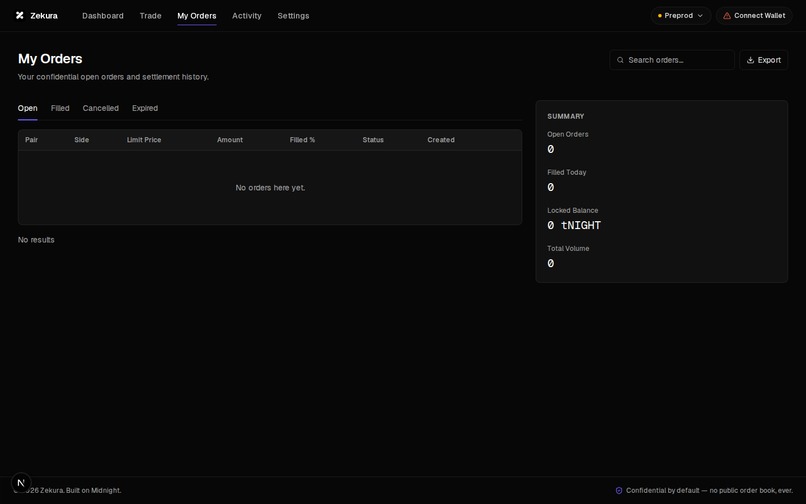Focus the Search orders field
Screen dimensions: 806x504
[672, 60]
